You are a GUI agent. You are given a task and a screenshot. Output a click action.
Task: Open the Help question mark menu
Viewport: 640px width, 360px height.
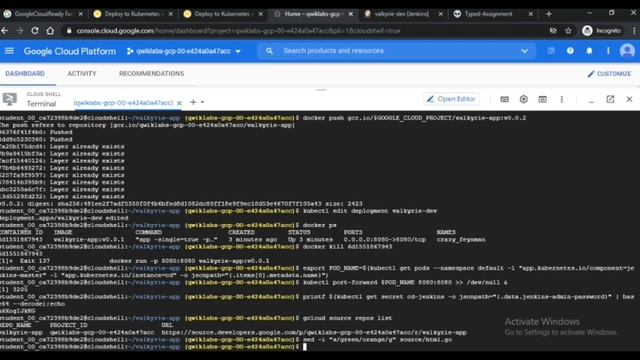570,51
